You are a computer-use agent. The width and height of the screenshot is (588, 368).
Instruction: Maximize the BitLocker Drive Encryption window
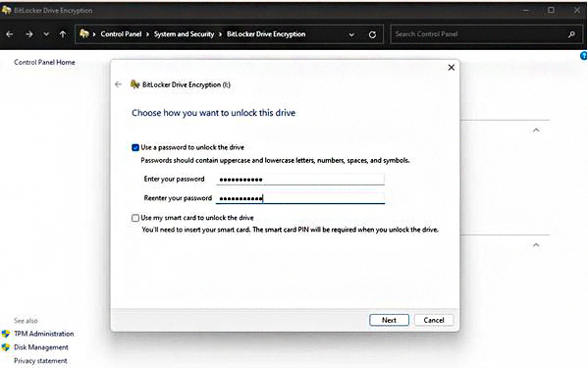(551, 10)
